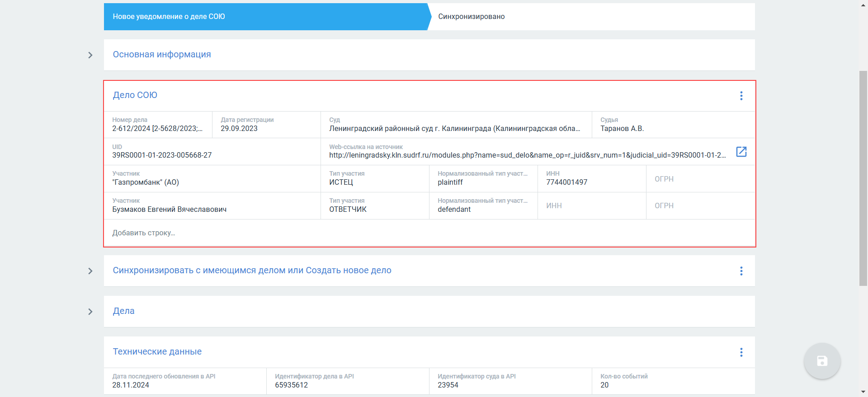Screen dimensions: 868x397
Task: Click the Дела section heading
Action: click(x=124, y=311)
